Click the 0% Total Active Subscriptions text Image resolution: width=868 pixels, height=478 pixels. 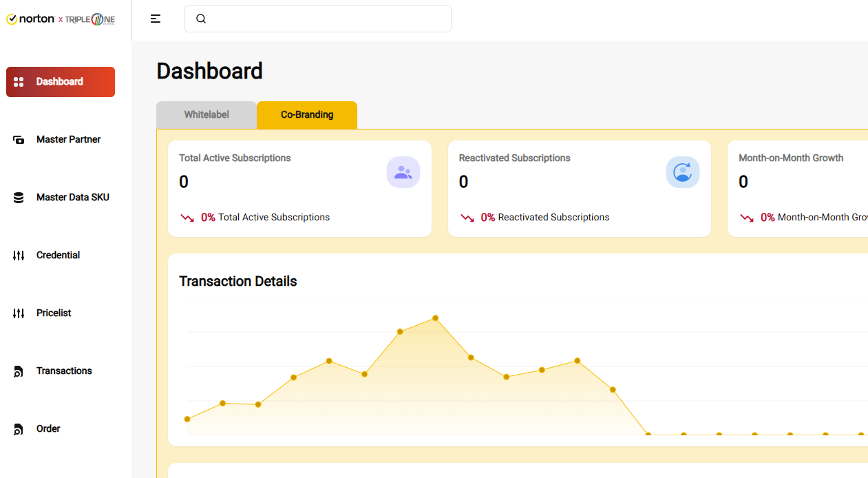266,218
